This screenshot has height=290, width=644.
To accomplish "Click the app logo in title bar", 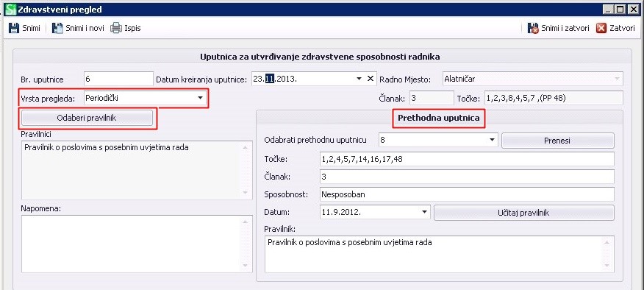I will point(11,9).
